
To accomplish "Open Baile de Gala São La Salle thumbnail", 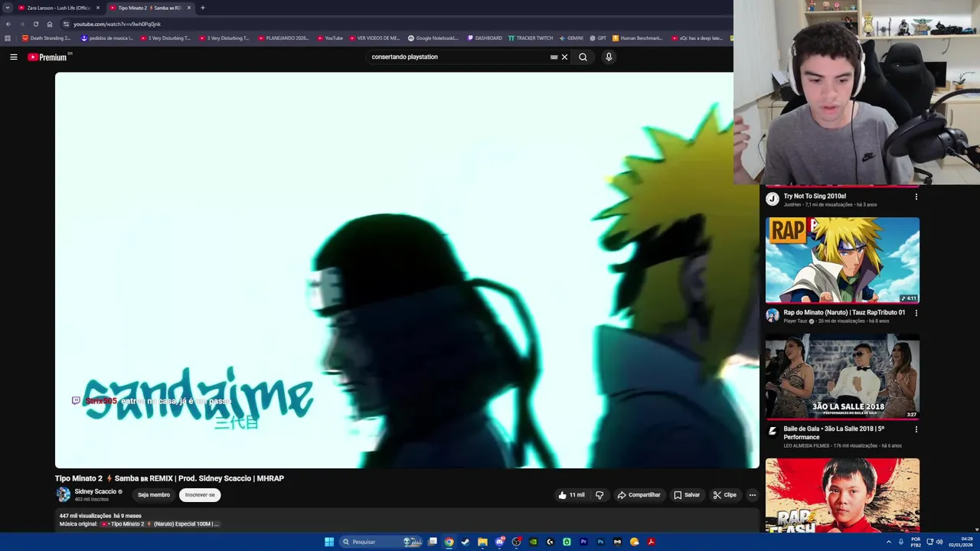I will [x=842, y=377].
